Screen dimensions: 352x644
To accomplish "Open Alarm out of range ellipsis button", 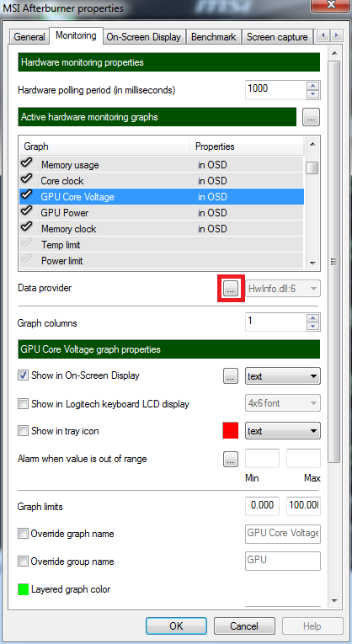I will point(231,460).
